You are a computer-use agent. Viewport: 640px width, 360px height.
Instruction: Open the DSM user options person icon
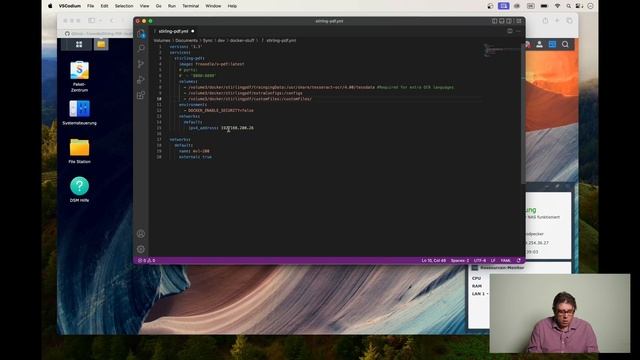[x=539, y=44]
